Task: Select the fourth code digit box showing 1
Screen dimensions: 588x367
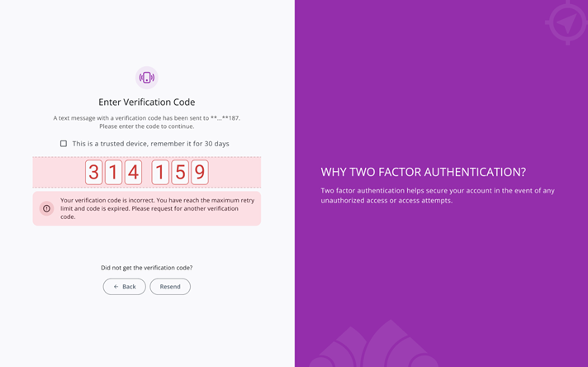Action: pos(160,172)
